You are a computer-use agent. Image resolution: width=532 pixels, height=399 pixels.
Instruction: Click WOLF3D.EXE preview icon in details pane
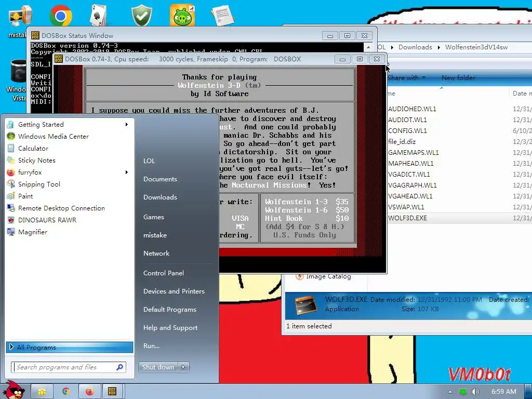[305, 304]
